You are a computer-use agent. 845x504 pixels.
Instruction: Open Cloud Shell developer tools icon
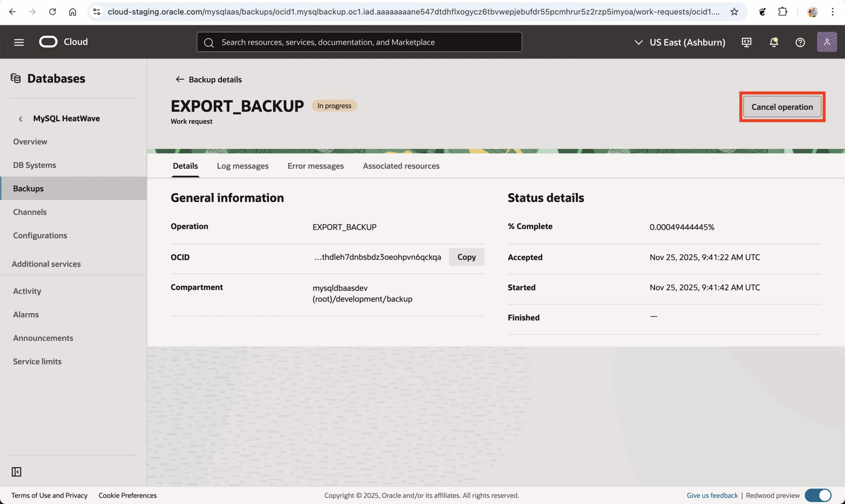point(746,42)
